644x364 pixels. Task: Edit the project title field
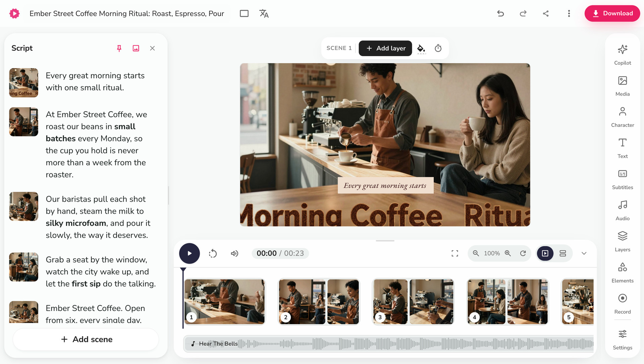pos(127,13)
